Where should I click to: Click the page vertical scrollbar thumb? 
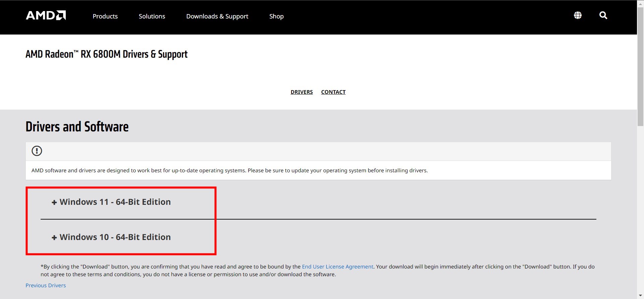(x=640, y=66)
